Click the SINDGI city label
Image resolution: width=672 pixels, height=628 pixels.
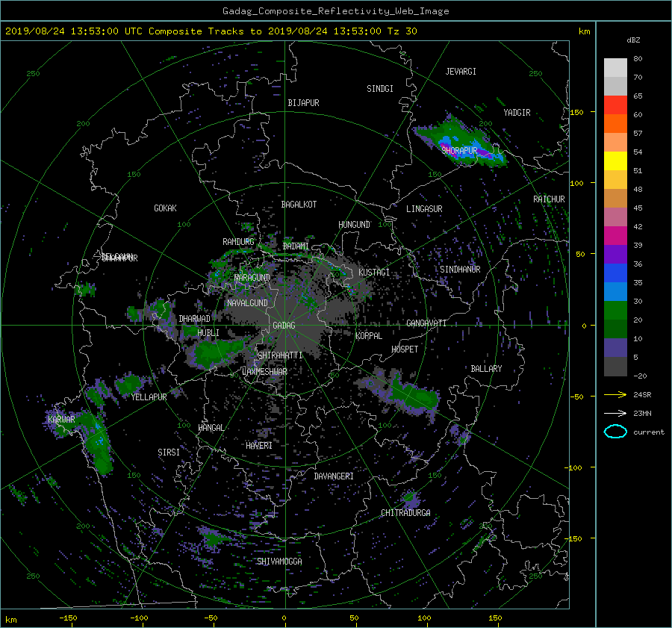click(x=380, y=89)
